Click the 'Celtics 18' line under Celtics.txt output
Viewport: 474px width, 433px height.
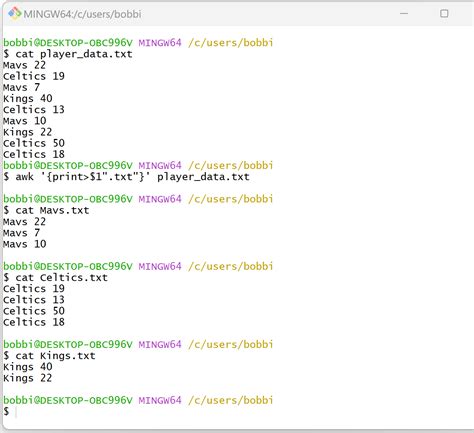[34, 322]
